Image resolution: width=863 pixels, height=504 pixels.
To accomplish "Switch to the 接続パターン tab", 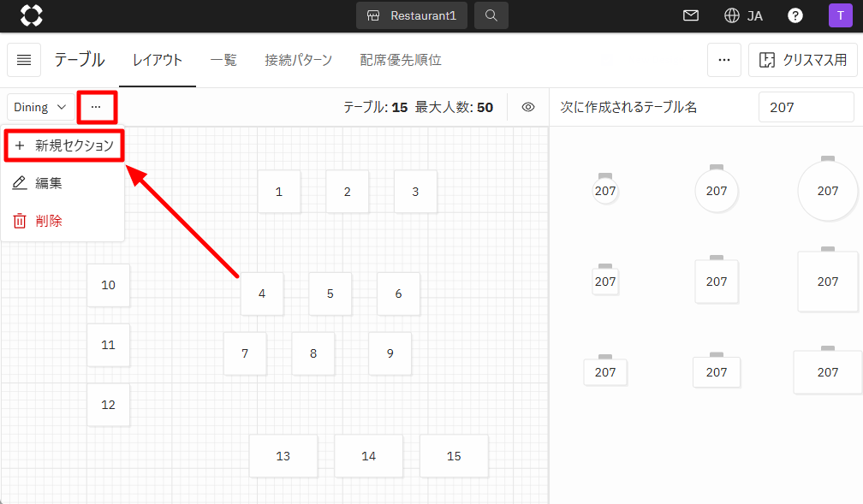I will tap(299, 60).
